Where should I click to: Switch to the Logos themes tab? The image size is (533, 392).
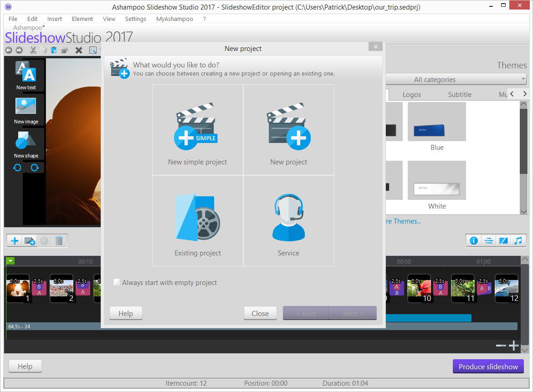click(x=412, y=94)
